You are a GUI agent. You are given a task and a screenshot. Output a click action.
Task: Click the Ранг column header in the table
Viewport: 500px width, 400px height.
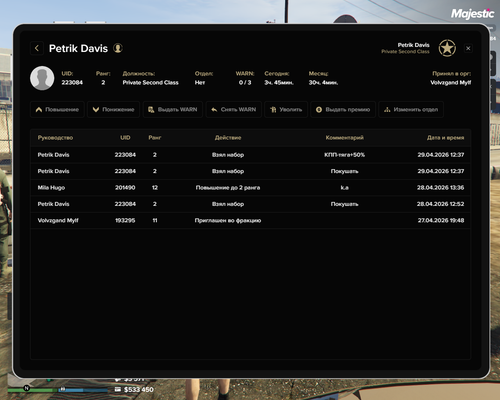pyautogui.click(x=155, y=138)
